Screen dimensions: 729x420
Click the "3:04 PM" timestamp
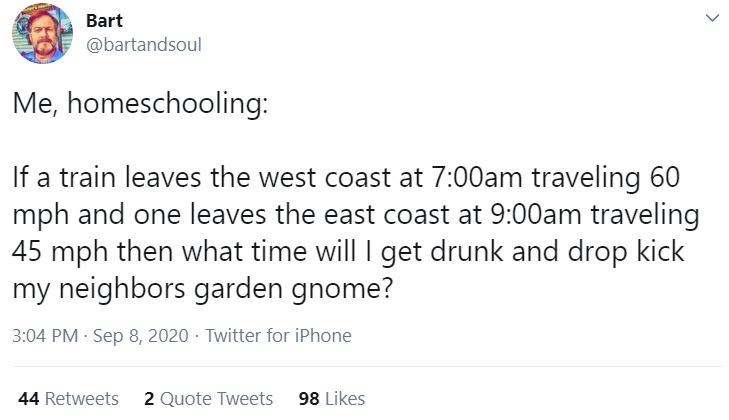(44, 336)
